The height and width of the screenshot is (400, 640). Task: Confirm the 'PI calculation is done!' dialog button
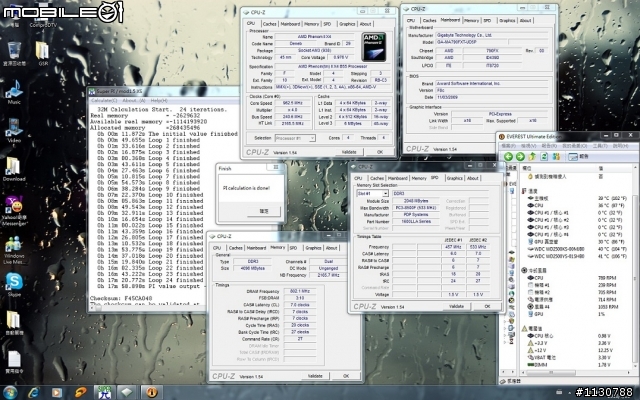pos(264,211)
